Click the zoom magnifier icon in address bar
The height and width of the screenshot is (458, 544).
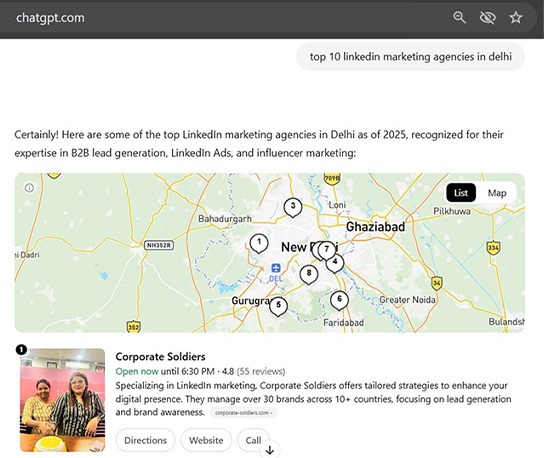pyautogui.click(x=459, y=17)
